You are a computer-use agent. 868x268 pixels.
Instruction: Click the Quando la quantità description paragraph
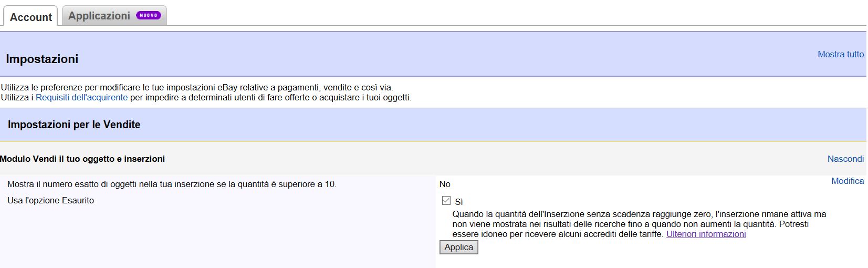point(639,224)
